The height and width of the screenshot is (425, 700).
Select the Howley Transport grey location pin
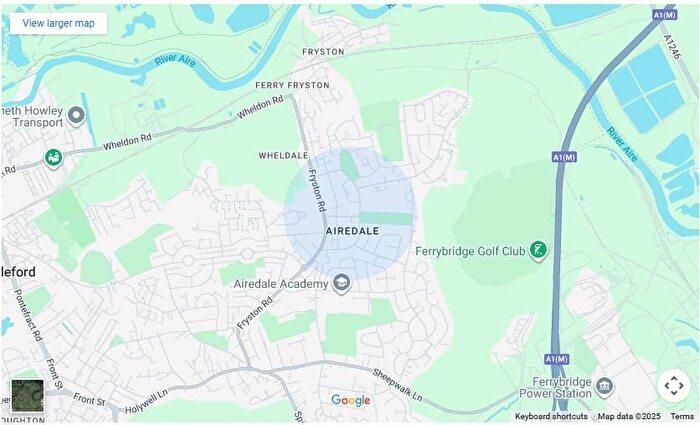point(76,116)
